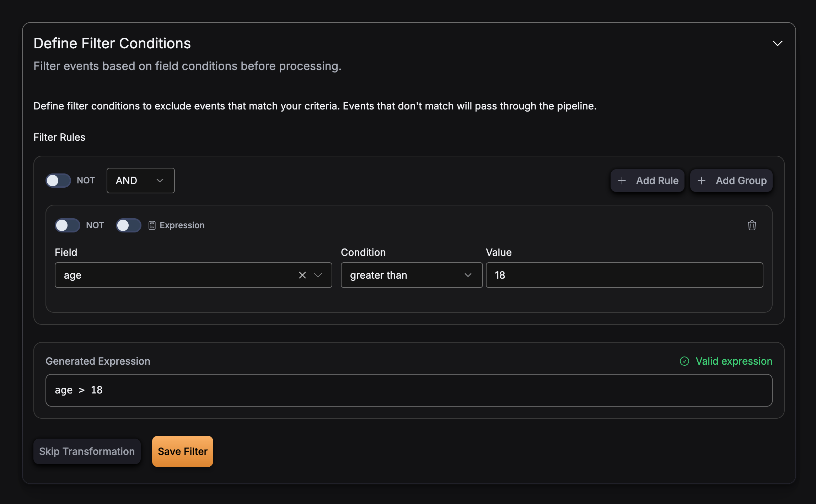Screen dimensions: 816x504
Task: Click the plus icon on Add Rule
Action: (x=622, y=181)
